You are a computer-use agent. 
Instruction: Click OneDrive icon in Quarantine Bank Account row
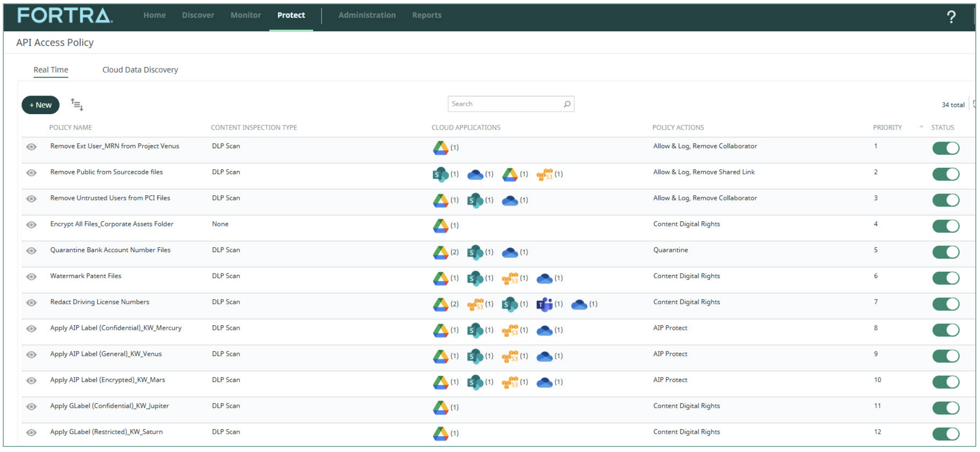pos(510,252)
